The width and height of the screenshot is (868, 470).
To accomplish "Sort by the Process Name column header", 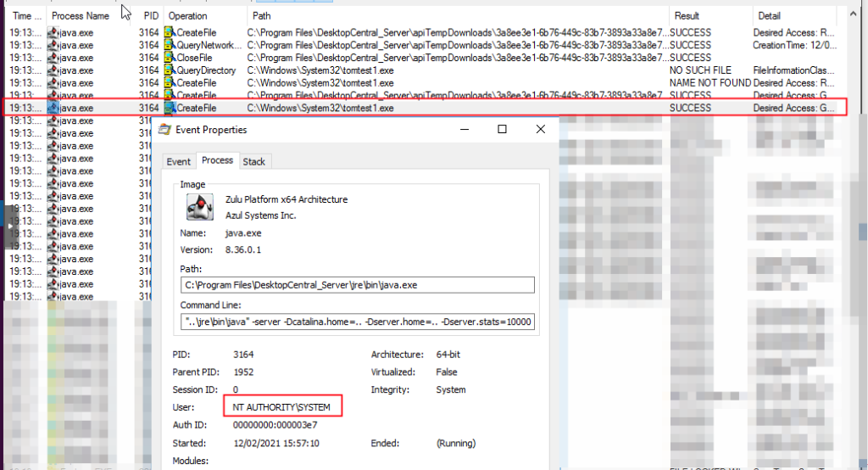I will (x=81, y=16).
